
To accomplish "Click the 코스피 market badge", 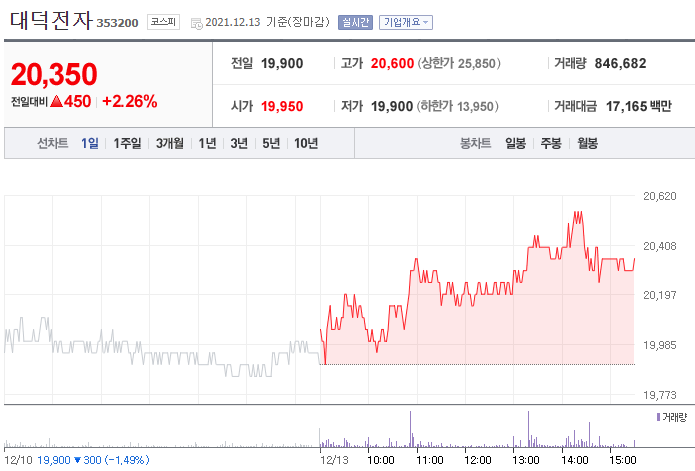I will click(163, 22).
